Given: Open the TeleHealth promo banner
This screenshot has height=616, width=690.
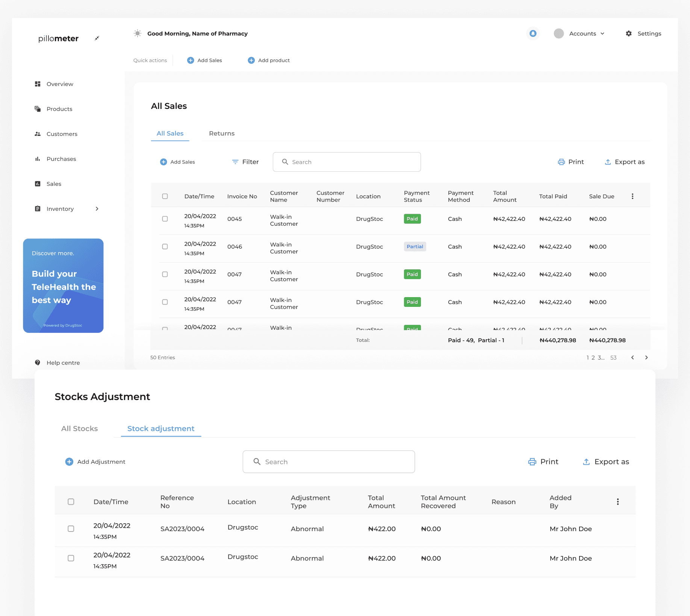Looking at the screenshot, I should click(63, 285).
